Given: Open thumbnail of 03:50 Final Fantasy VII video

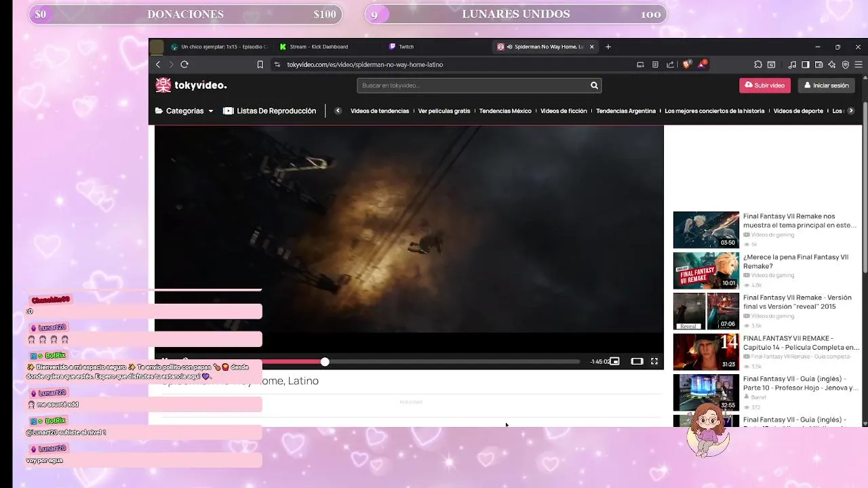Looking at the screenshot, I should (x=706, y=230).
